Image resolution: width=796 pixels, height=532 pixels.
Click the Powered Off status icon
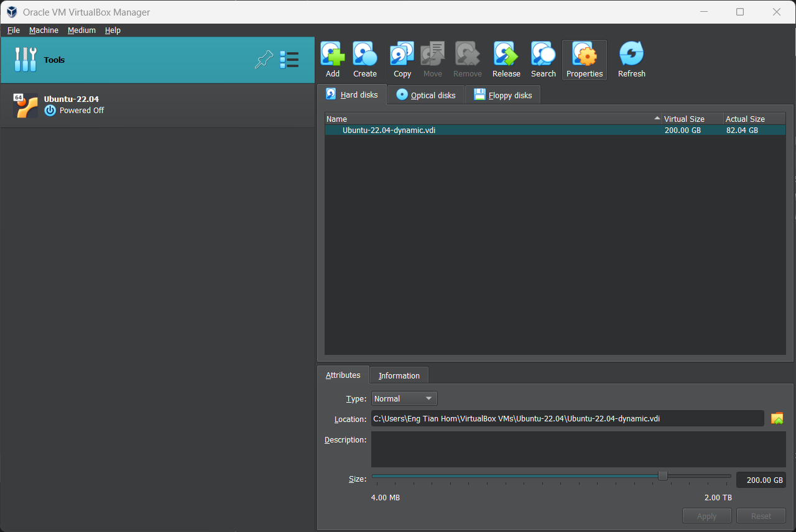pyautogui.click(x=50, y=111)
